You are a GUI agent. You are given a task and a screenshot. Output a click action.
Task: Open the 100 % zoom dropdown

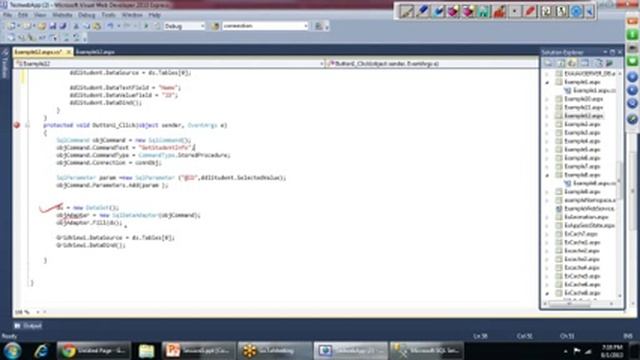click(x=38, y=312)
